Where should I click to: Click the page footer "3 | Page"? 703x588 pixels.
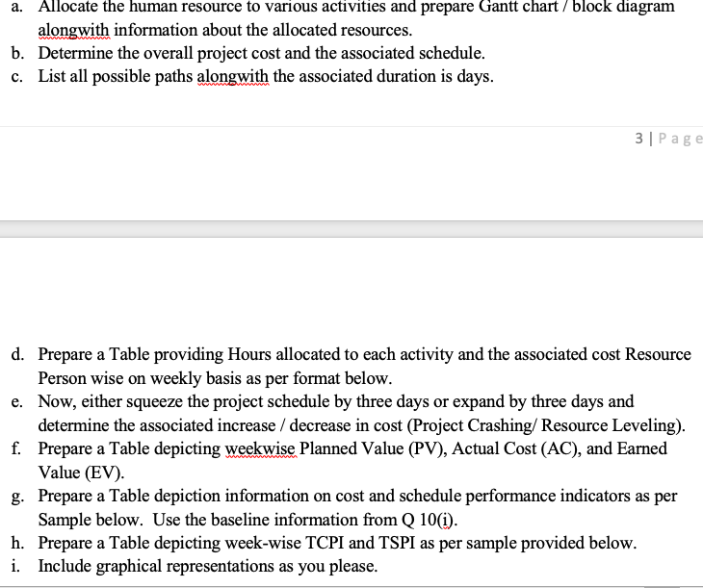point(668,139)
